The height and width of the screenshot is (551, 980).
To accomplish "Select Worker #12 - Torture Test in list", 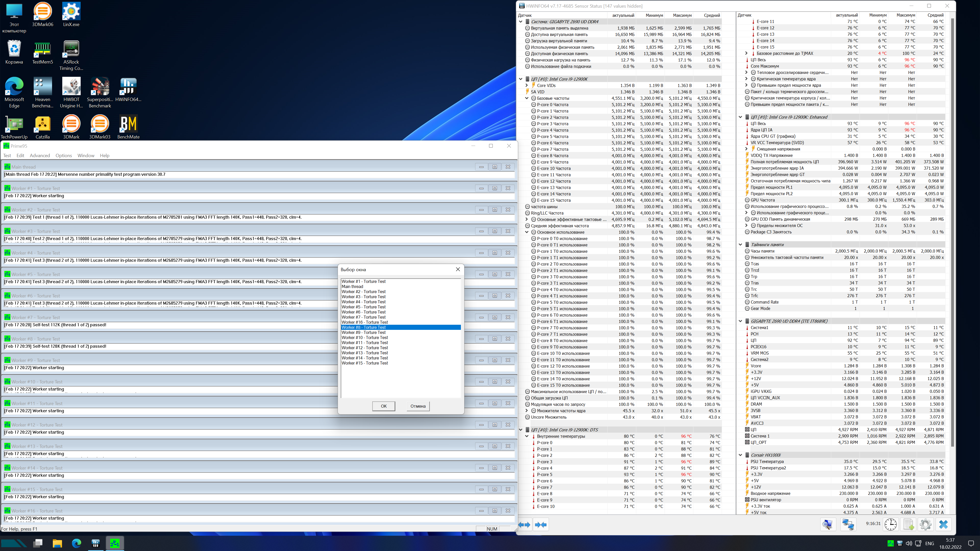I will click(364, 347).
